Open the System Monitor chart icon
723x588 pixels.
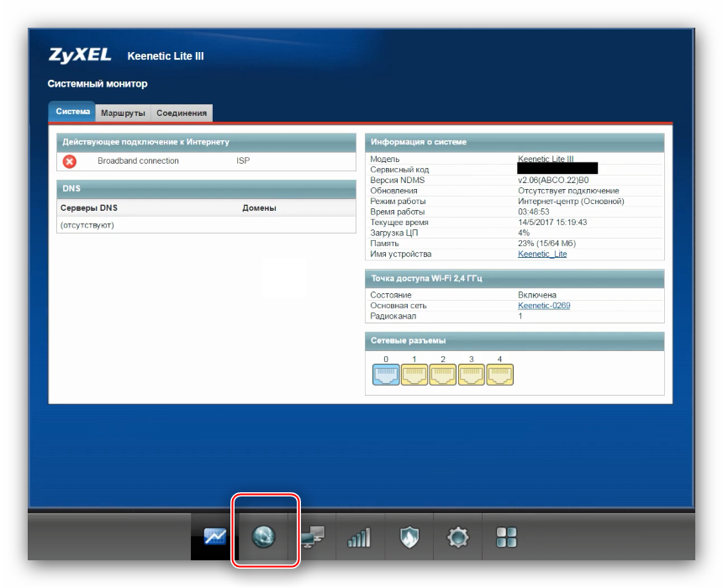coord(215,537)
